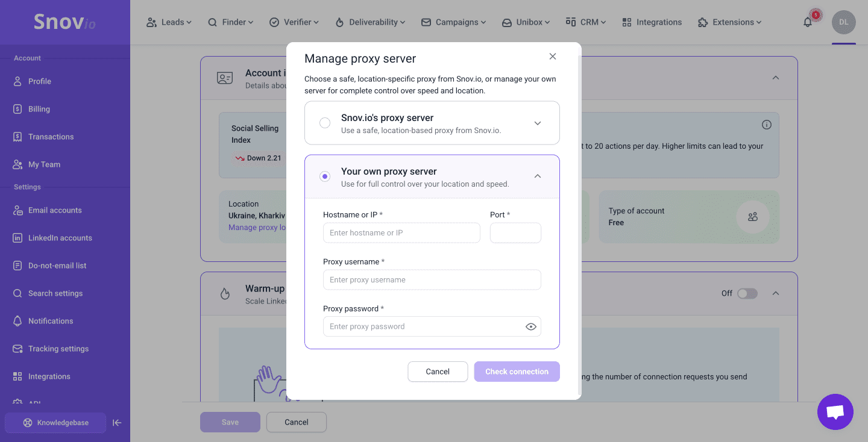Collapse the sidebar with arrow icon
Screen dimensions: 868x442
coord(118,423)
